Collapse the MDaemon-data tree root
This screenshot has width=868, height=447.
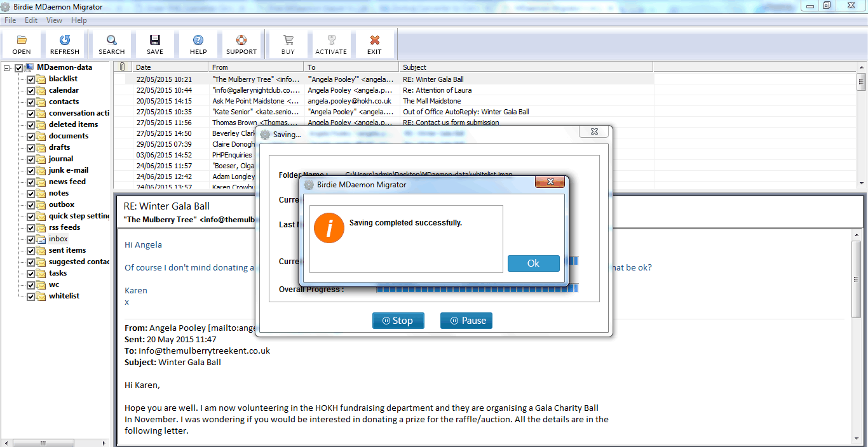point(7,68)
